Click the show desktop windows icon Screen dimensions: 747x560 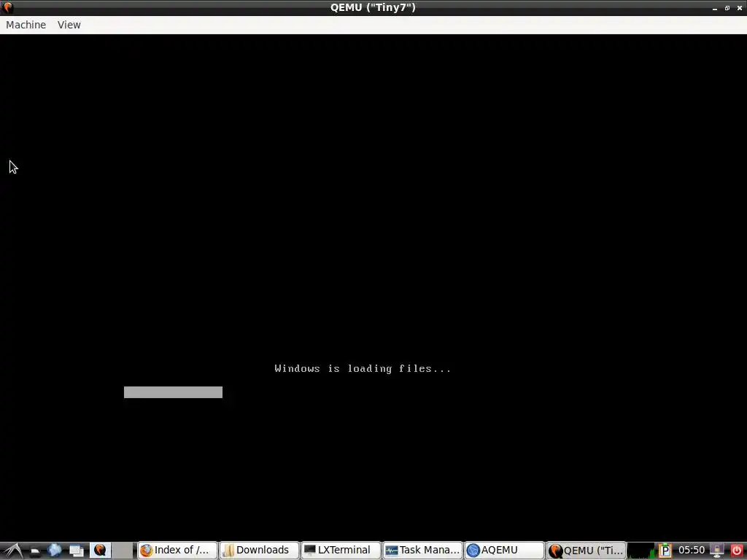(76, 551)
